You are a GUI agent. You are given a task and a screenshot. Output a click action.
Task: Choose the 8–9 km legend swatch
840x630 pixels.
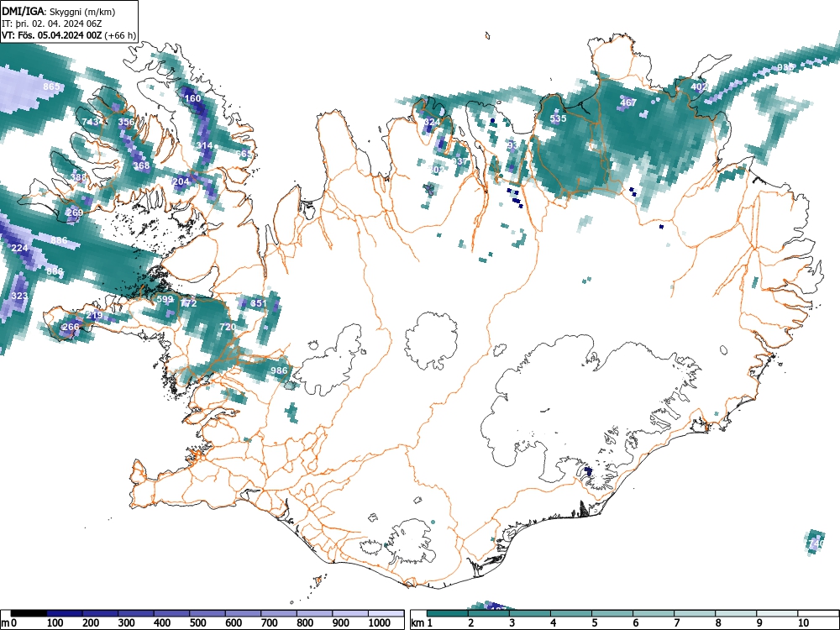pyautogui.click(x=736, y=613)
